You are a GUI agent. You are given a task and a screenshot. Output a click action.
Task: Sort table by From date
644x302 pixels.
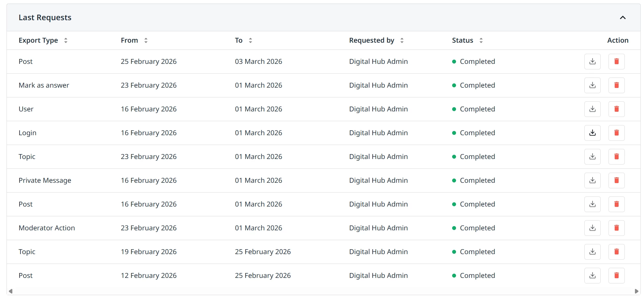click(x=146, y=40)
